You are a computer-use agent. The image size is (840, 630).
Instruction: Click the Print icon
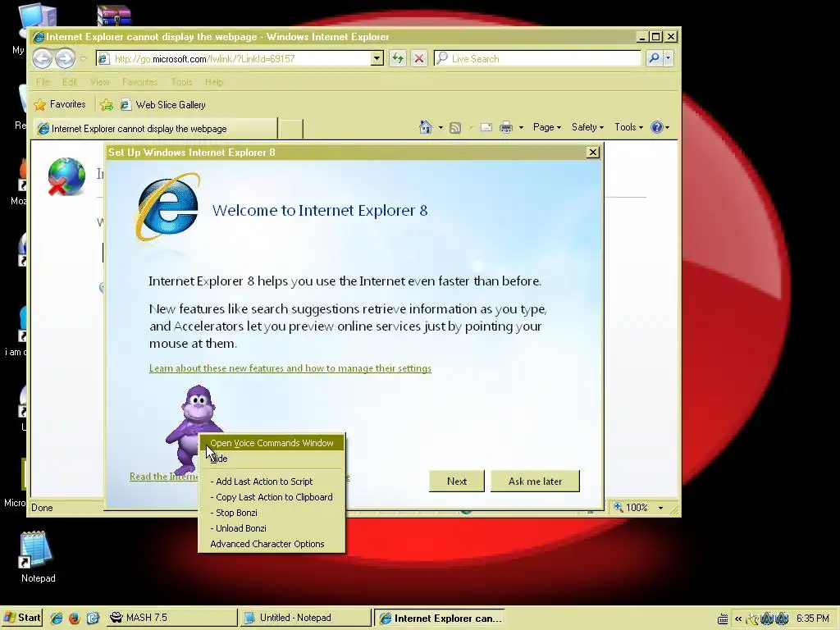click(x=505, y=127)
